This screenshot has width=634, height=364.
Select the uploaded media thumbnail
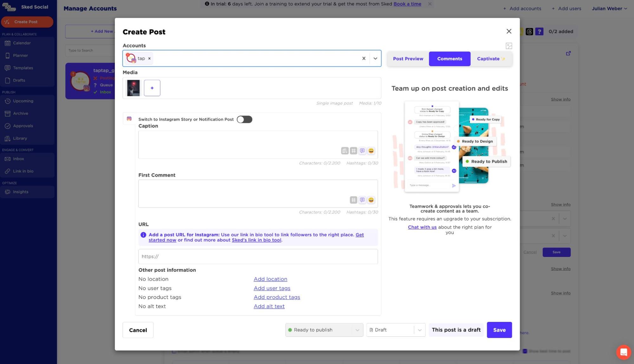click(133, 88)
